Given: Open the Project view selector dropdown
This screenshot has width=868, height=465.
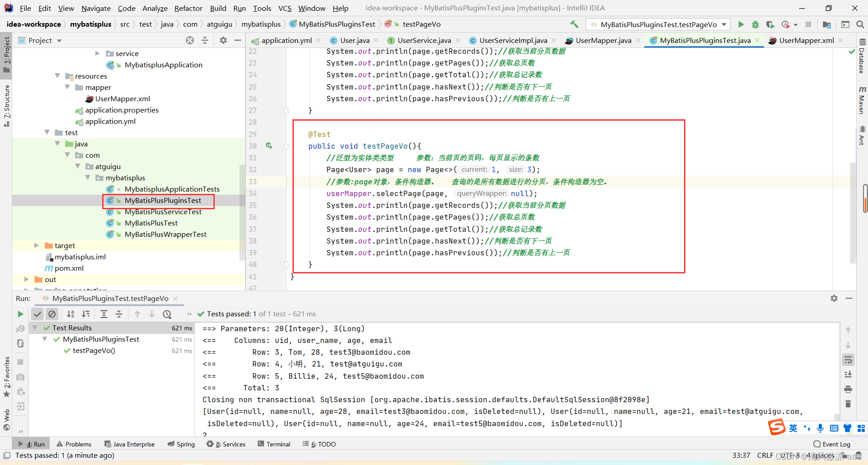Looking at the screenshot, I should click(x=45, y=40).
